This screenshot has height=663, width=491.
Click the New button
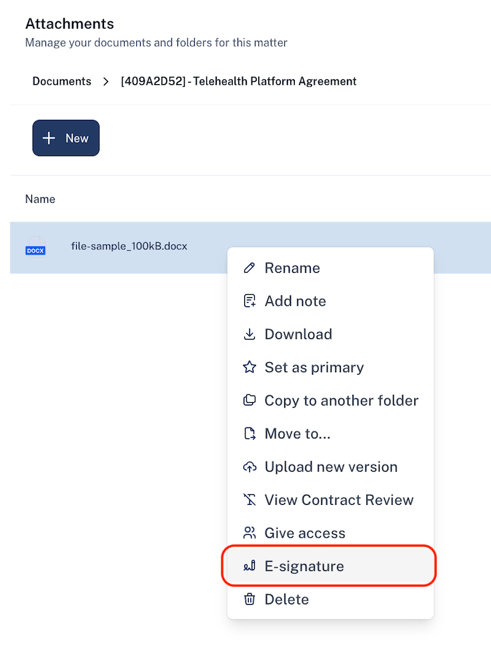pyautogui.click(x=66, y=138)
